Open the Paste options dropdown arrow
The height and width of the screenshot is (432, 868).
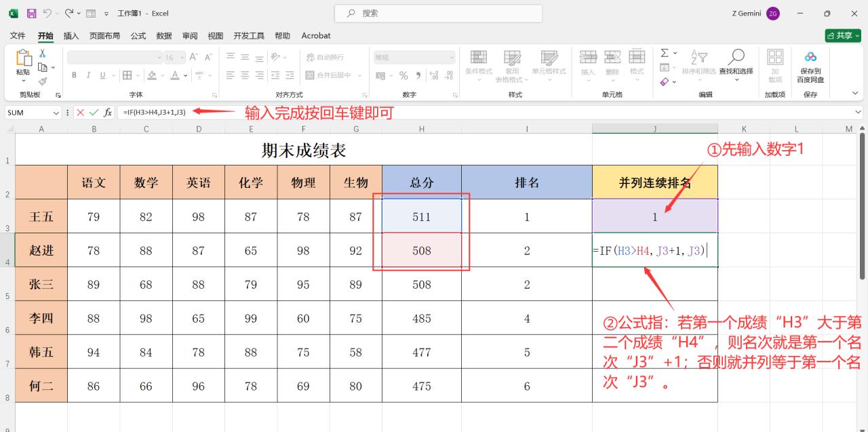tap(23, 81)
